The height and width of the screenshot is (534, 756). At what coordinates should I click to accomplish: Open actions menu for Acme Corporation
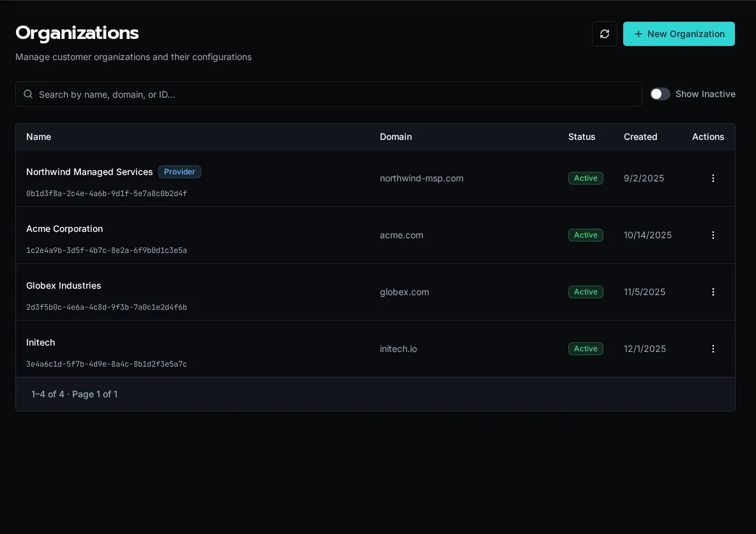pyautogui.click(x=713, y=235)
